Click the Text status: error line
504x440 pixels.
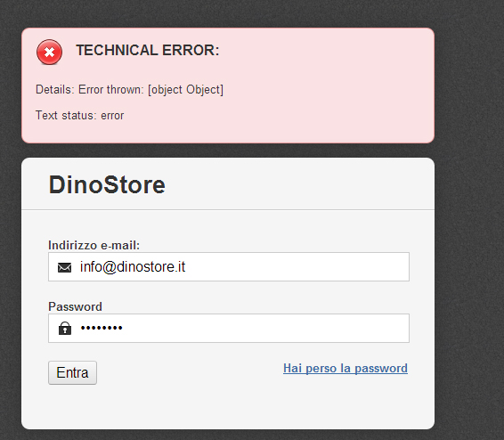(79, 116)
